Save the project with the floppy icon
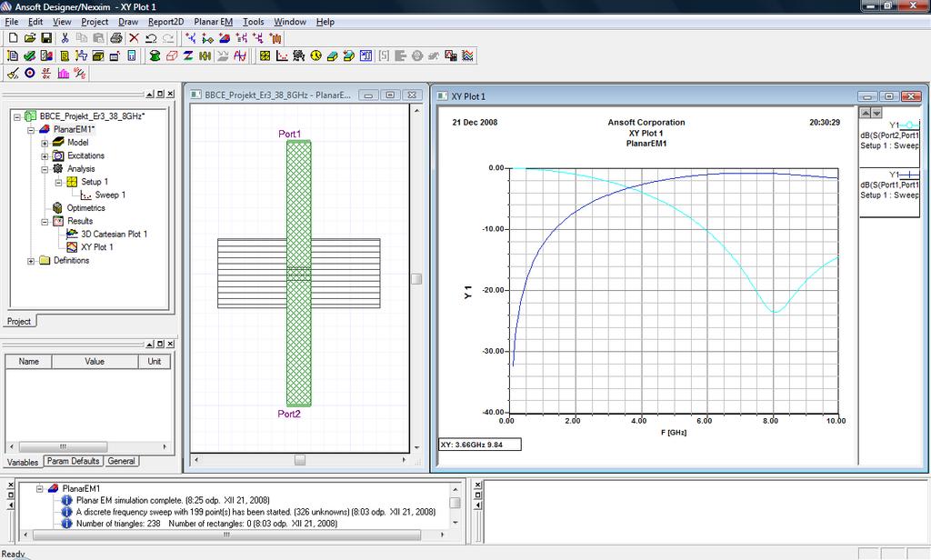Image resolution: width=931 pixels, height=560 pixels. [x=46, y=38]
